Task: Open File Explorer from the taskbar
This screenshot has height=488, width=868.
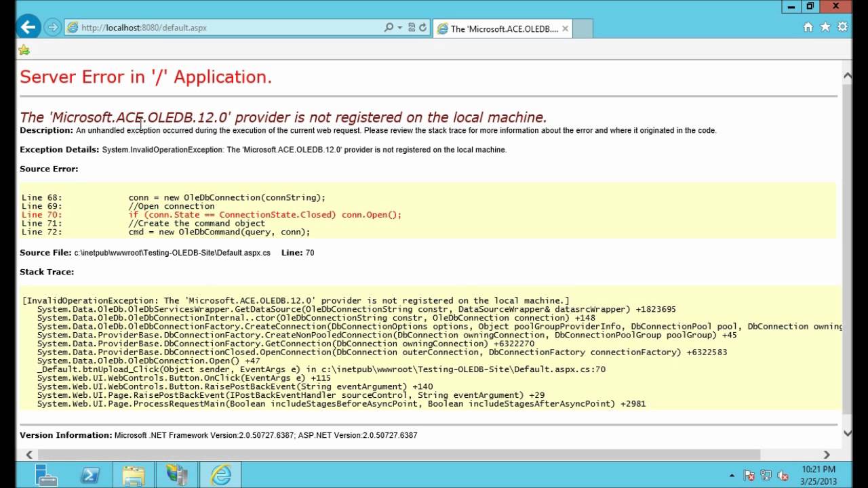Action: [134, 475]
